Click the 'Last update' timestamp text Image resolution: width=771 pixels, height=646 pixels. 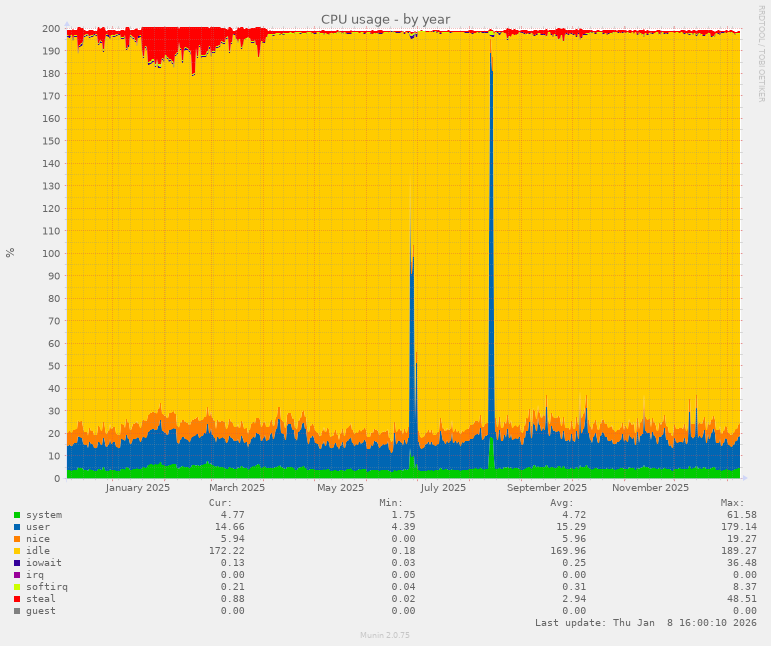(x=646, y=622)
